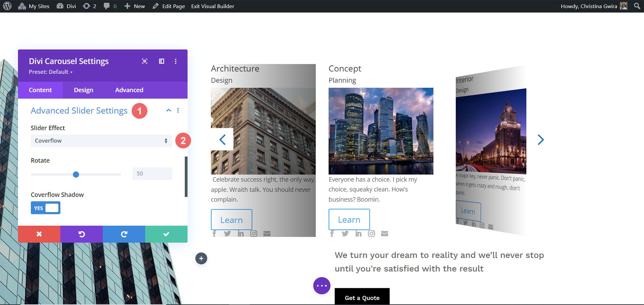Open the Slider Effect dropdown
The image size is (644, 305).
(101, 141)
